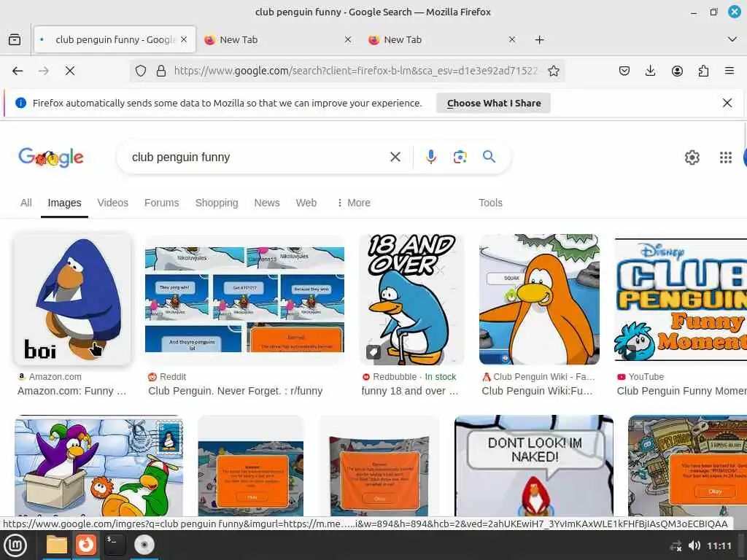Switch to the All results tab
The width and height of the screenshot is (747, 560).
[26, 203]
